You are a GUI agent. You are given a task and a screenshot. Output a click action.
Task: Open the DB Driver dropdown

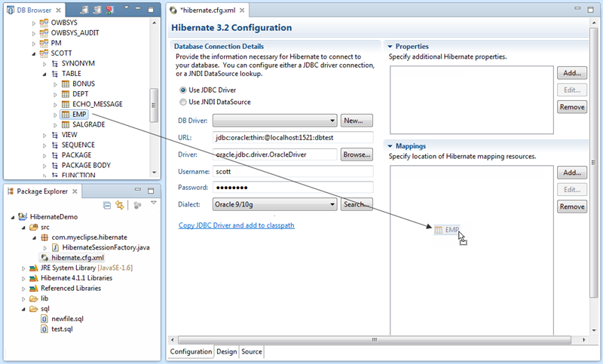[332, 121]
